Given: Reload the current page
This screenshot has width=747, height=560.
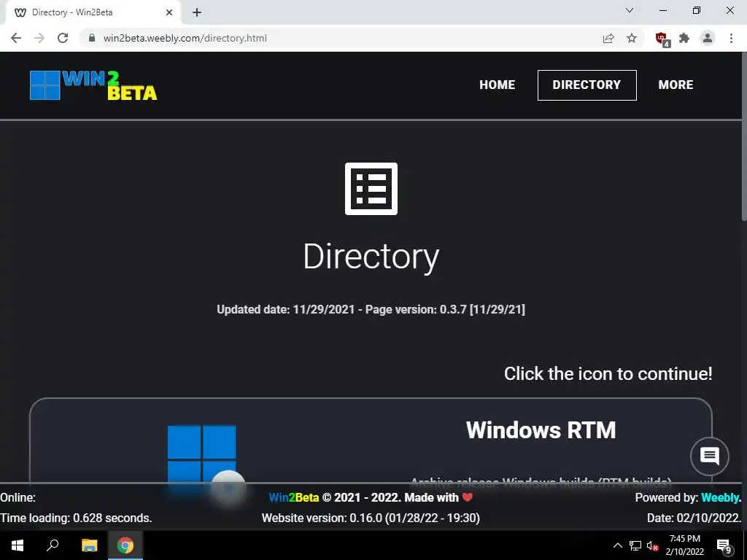Looking at the screenshot, I should tap(63, 38).
